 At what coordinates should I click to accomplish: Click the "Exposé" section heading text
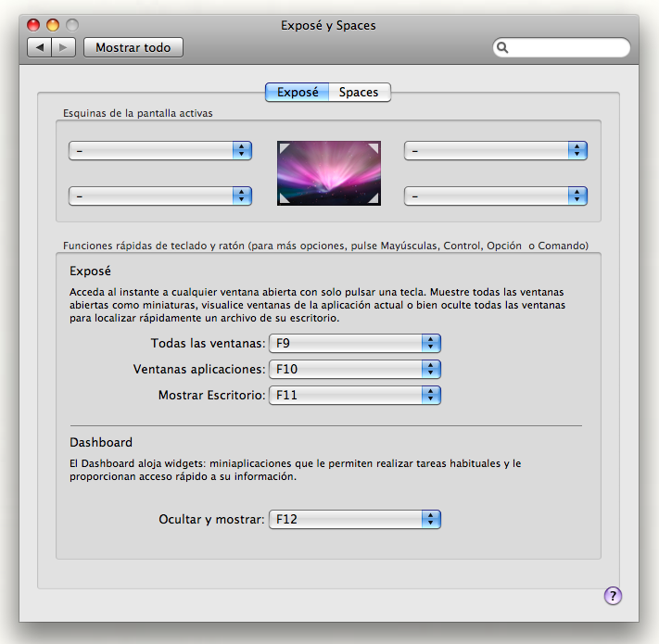pos(90,271)
